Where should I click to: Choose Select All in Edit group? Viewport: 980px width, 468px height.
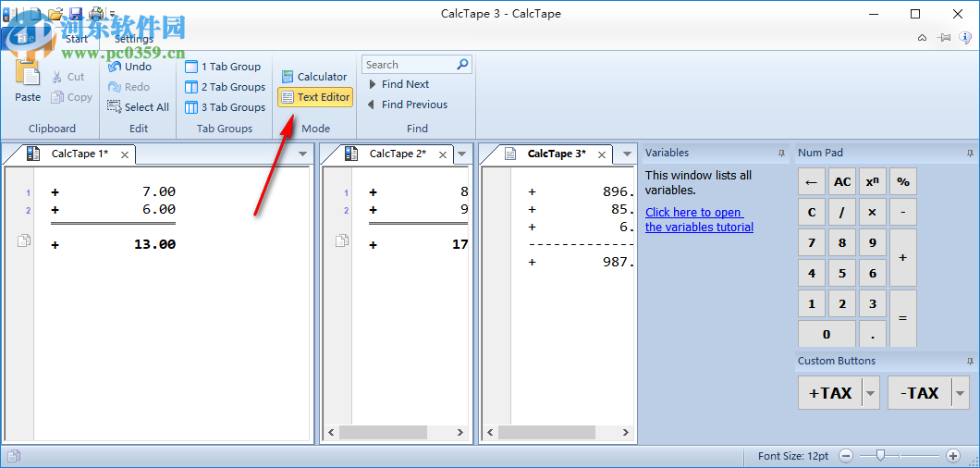tap(138, 107)
